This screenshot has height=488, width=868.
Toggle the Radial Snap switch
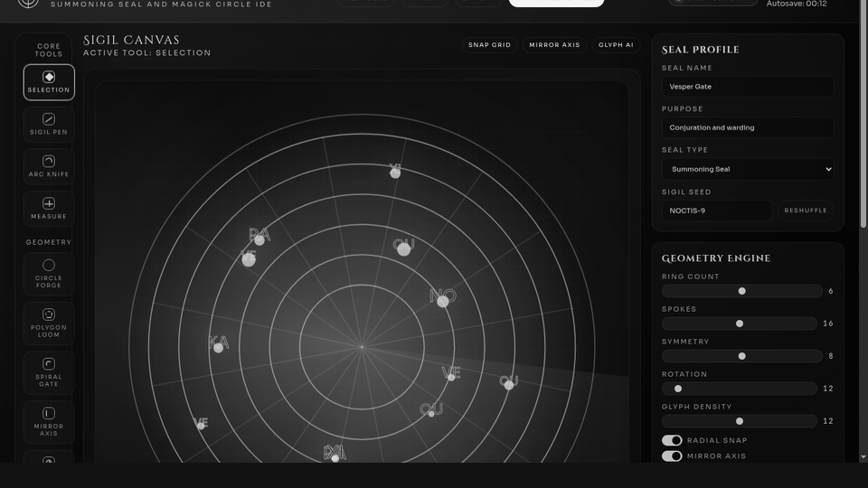(672, 440)
